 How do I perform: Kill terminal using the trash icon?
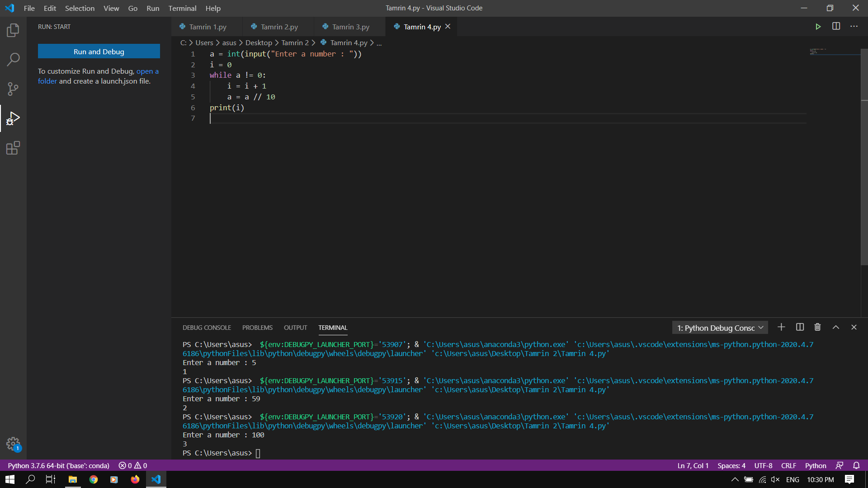pos(817,327)
